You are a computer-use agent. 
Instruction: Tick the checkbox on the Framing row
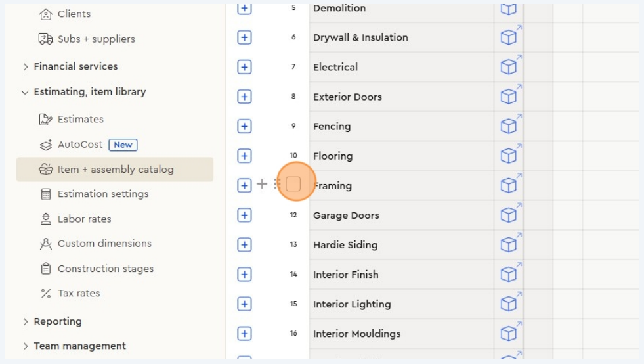[293, 185]
